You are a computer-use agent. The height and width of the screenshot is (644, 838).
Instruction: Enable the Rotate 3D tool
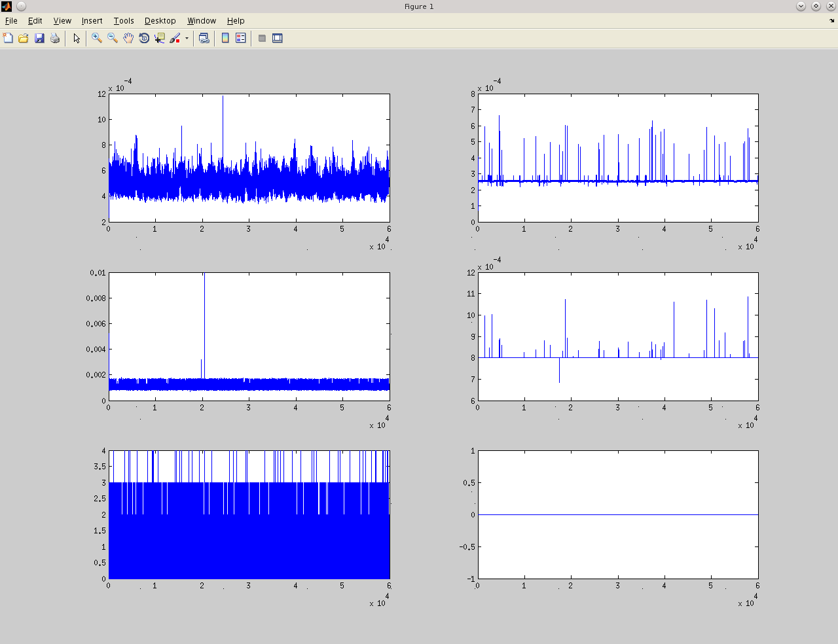click(x=144, y=38)
